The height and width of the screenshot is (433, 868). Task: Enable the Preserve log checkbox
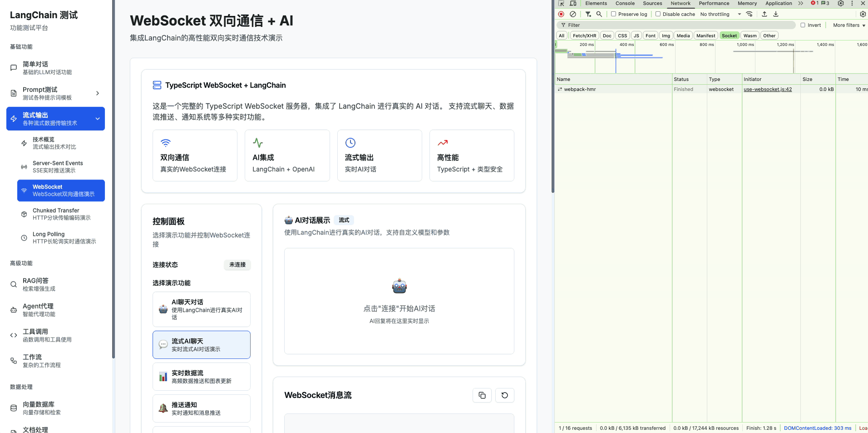point(614,14)
